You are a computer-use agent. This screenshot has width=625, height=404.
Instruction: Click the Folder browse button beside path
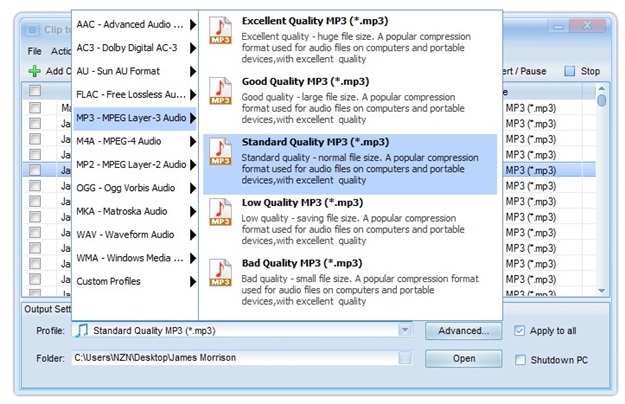405,358
